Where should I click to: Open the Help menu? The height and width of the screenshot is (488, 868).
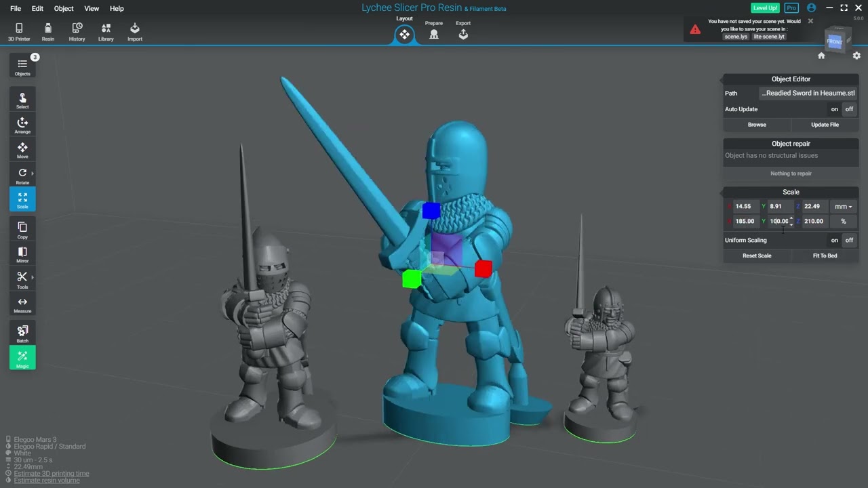(x=117, y=9)
